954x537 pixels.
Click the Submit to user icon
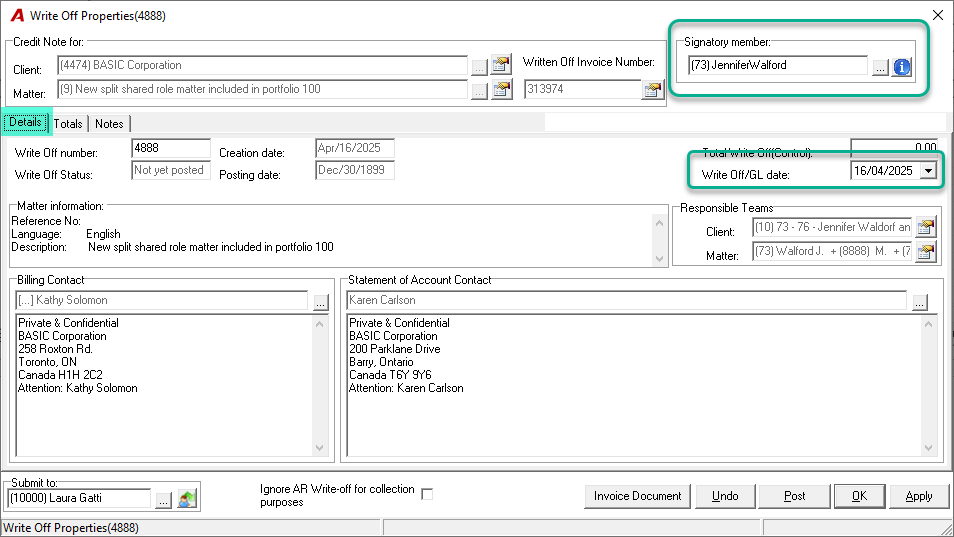187,499
